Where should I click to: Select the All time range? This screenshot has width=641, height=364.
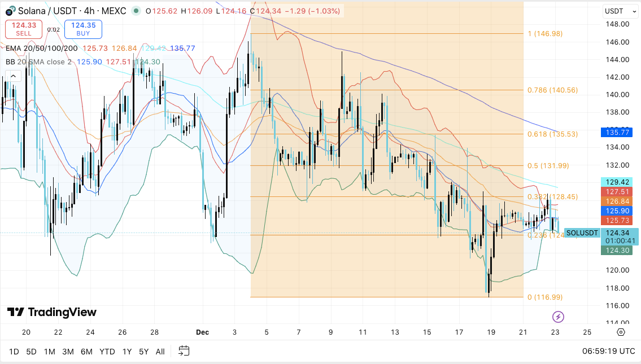[160, 352]
